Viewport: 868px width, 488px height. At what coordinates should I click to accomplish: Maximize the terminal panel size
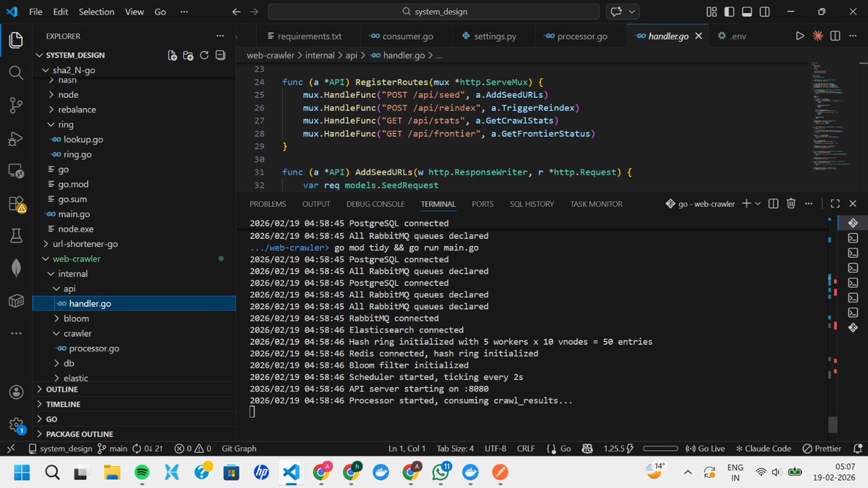tap(835, 204)
